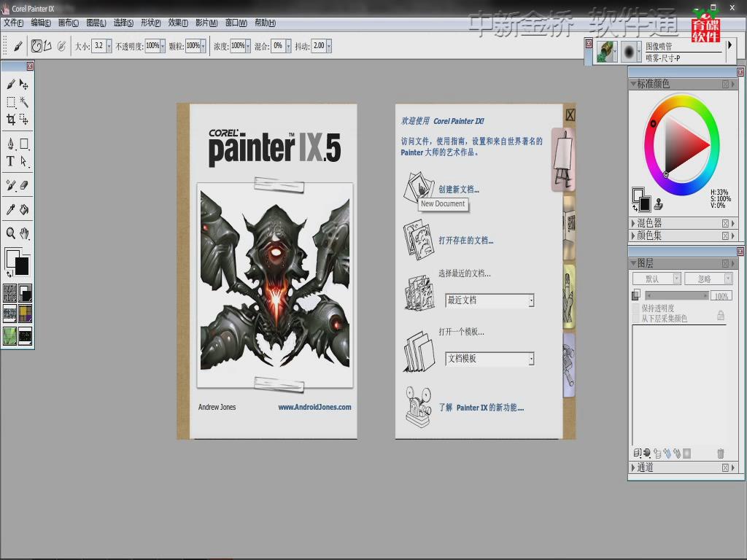This screenshot has height=560, width=747.
Task: Open the pattern selector in toolbox
Action: pos(10,314)
